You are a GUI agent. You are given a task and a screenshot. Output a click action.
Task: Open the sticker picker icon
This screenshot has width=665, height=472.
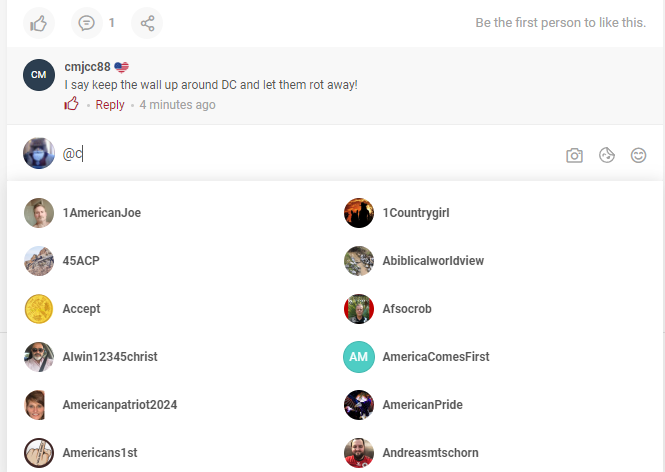pyautogui.click(x=606, y=155)
